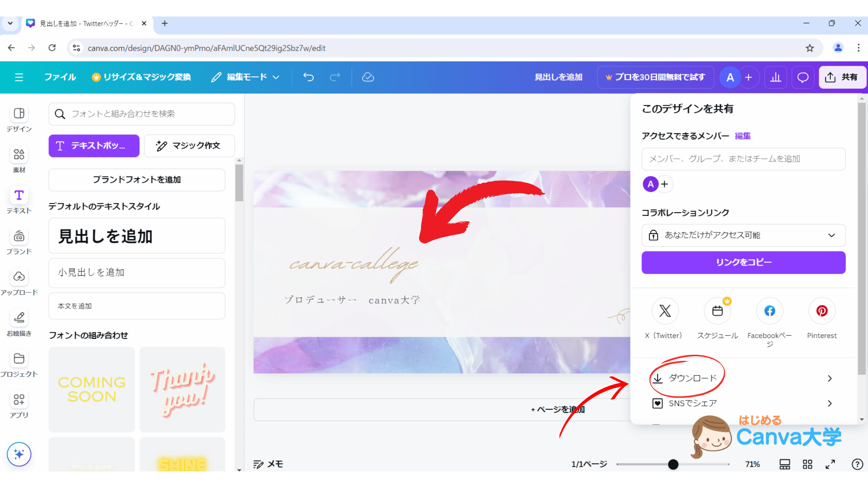Screen dimensions: 868x488
Task: Open the アップロード sidebar panel
Action: pyautogui.click(x=19, y=283)
